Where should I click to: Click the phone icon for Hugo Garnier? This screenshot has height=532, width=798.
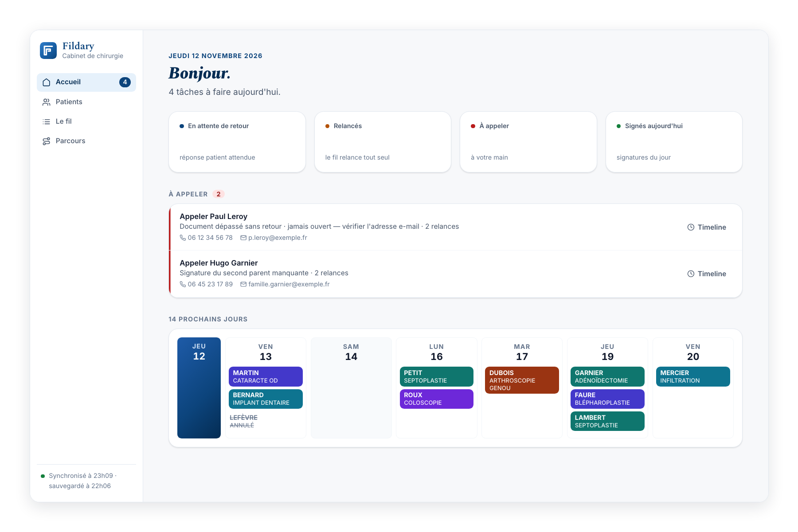tap(183, 284)
